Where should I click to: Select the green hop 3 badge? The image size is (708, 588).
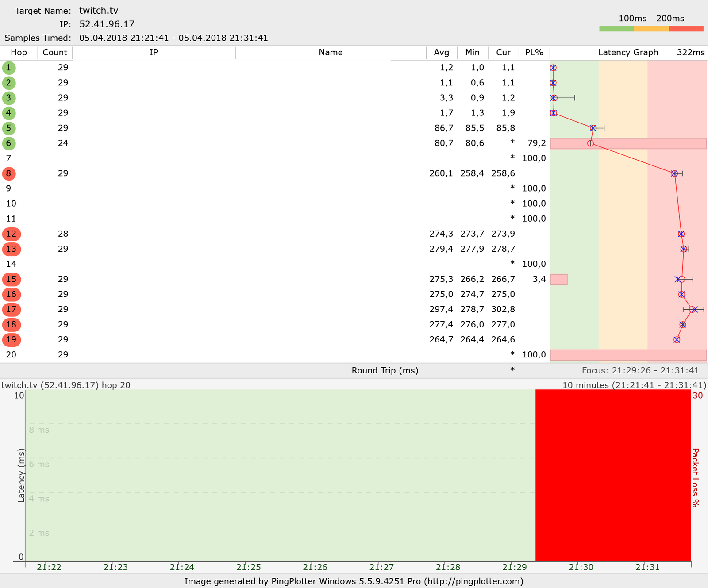tap(8, 98)
